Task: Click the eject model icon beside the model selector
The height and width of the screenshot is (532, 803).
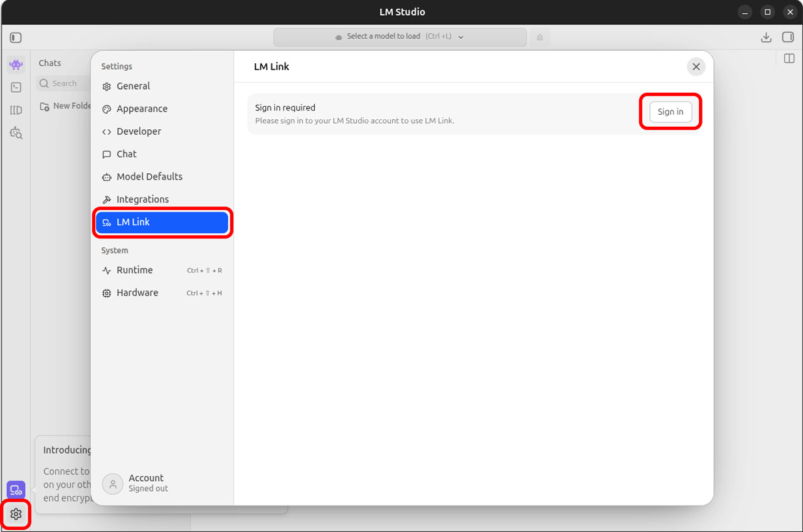Action: point(540,37)
